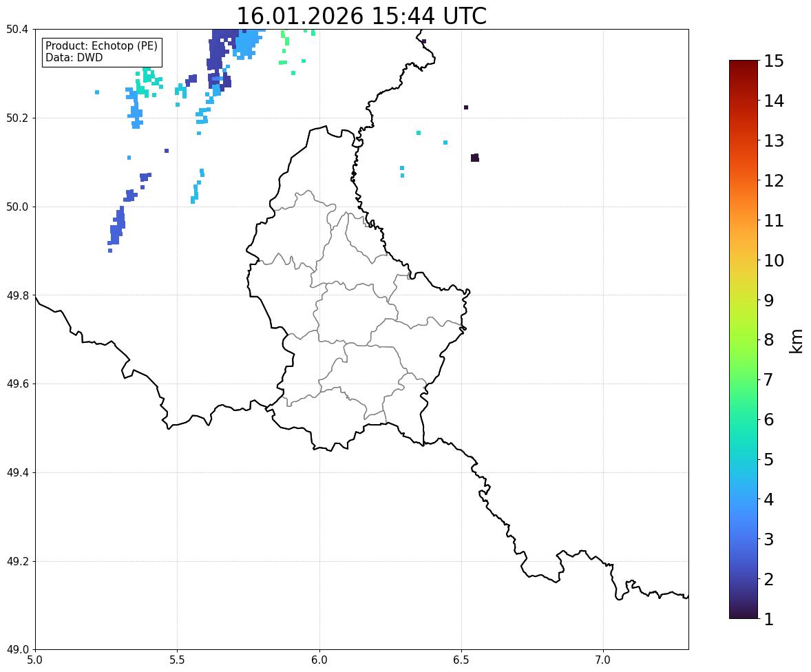Click the colorbar label '7'
Screen dimensions: 811x672
pyautogui.click(x=769, y=379)
